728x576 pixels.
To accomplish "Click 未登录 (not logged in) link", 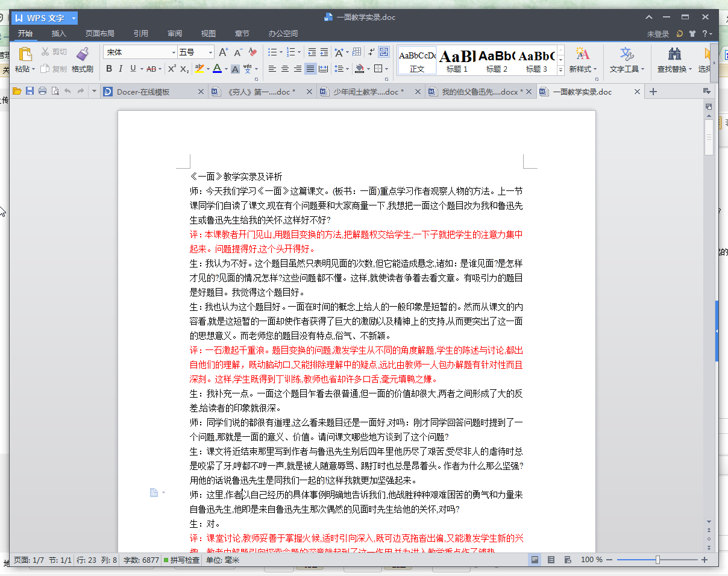I will tap(658, 34).
